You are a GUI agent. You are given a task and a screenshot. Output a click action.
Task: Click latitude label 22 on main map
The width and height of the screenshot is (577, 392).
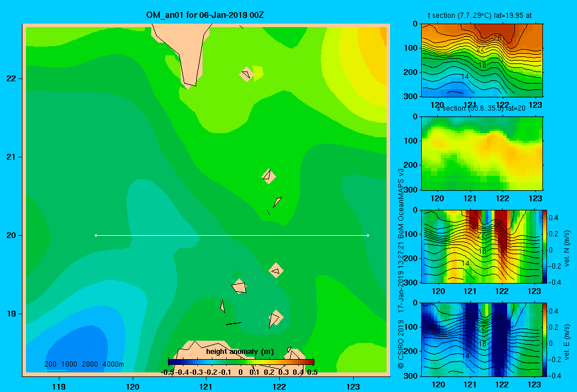click(x=12, y=79)
